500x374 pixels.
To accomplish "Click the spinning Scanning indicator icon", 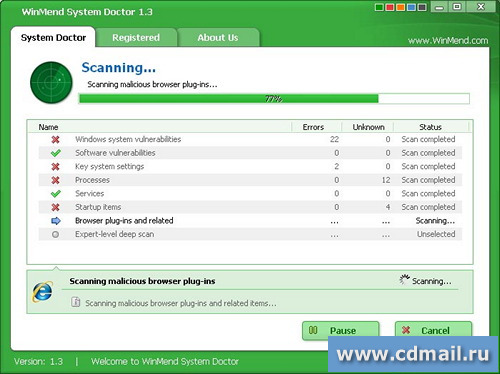I will 404,280.
